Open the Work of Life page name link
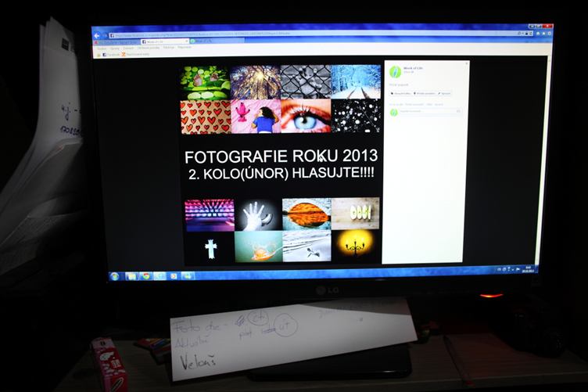588x392 pixels. [x=413, y=68]
